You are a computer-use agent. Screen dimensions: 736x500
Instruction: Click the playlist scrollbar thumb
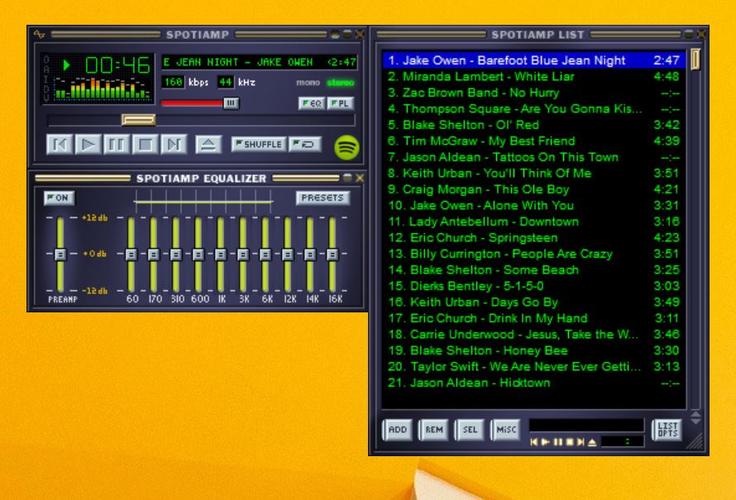(695, 60)
